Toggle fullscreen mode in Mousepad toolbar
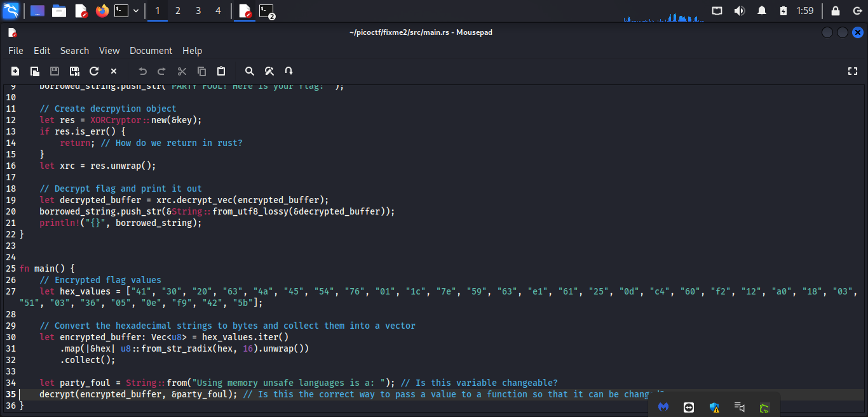 [x=853, y=71]
